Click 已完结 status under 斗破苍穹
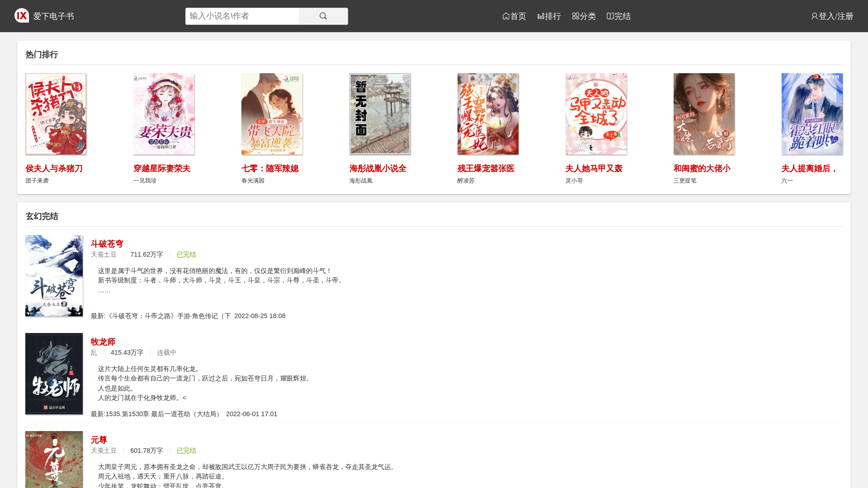The height and width of the screenshot is (488, 868). (x=186, y=255)
